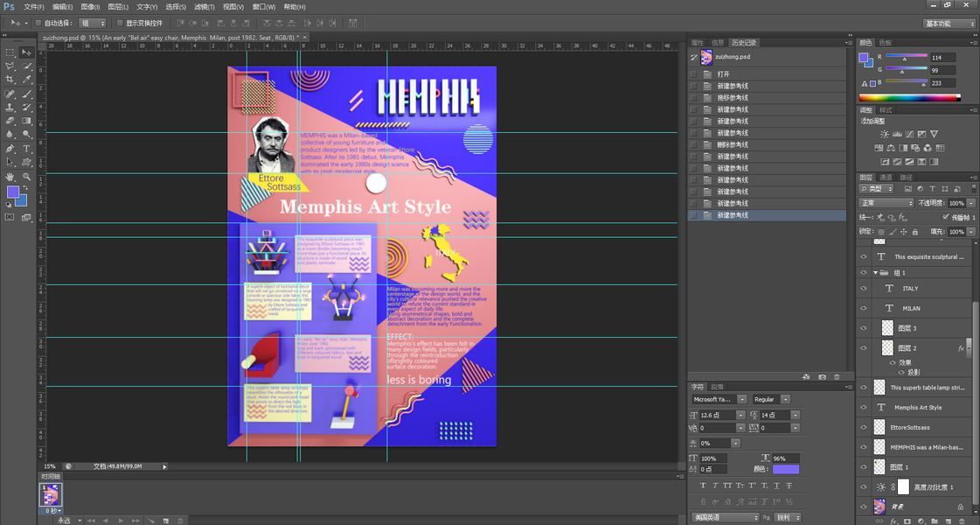Open the font family Microsoft Ya... dropdown
The width and height of the screenshot is (980, 525).
742,399
